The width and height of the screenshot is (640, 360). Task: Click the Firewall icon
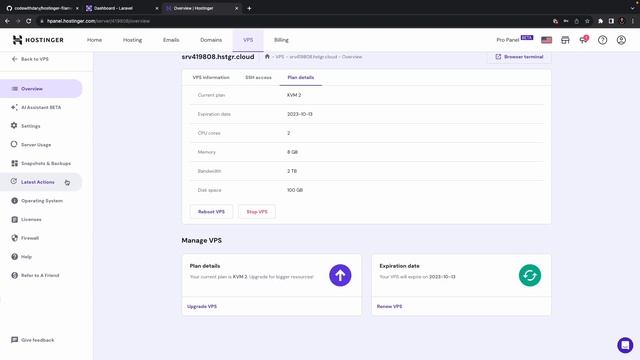point(14,238)
